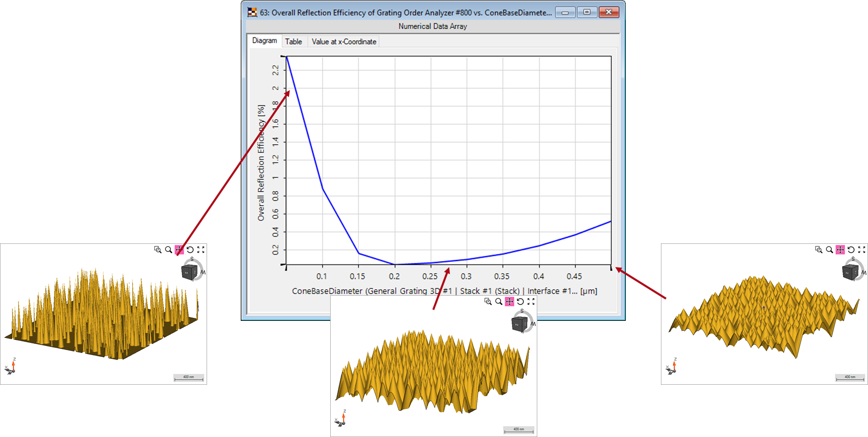Expand left 3D view to full screen
The image size is (868, 437).
click(201, 249)
